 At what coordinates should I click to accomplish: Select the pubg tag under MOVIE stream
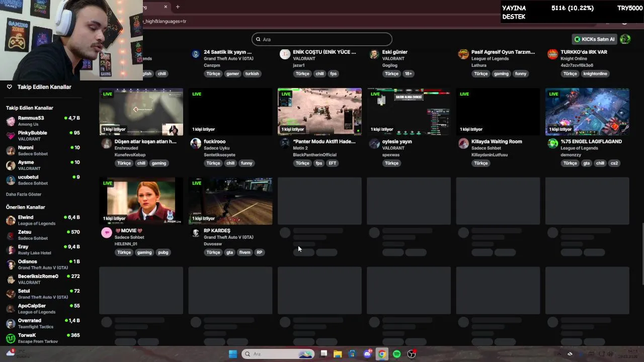pyautogui.click(x=163, y=252)
